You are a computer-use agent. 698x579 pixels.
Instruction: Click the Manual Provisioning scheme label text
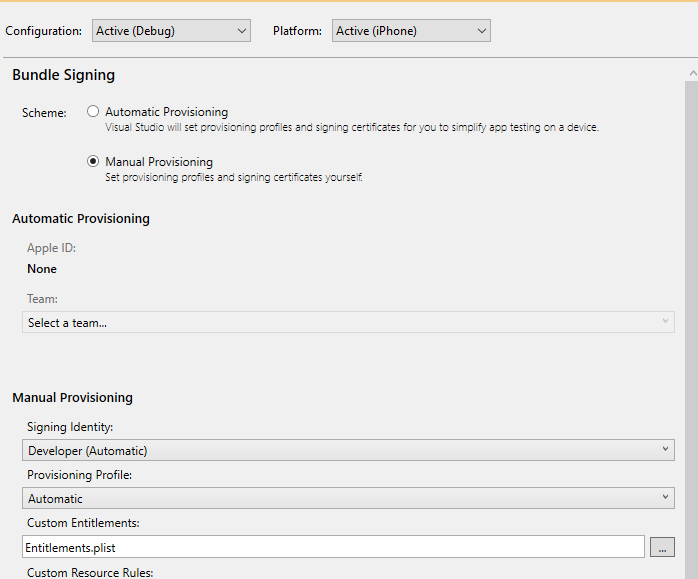click(x=159, y=162)
